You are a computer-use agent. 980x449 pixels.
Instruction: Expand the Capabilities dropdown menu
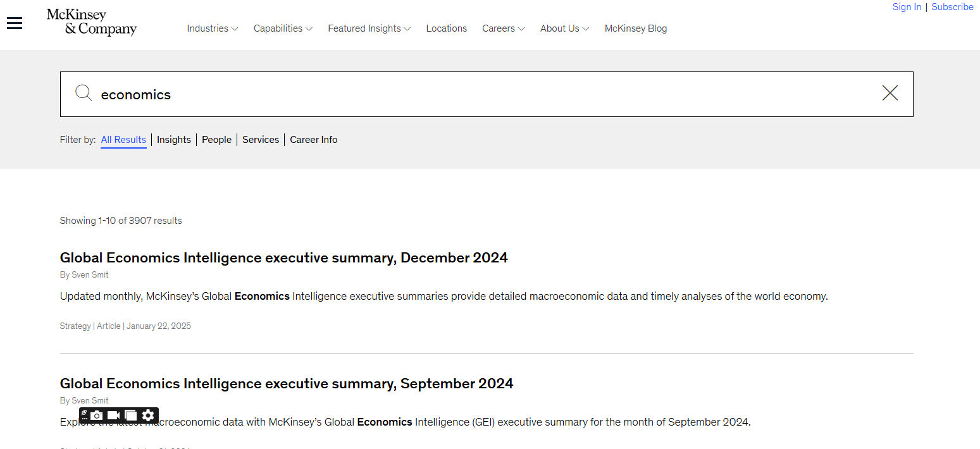(283, 28)
